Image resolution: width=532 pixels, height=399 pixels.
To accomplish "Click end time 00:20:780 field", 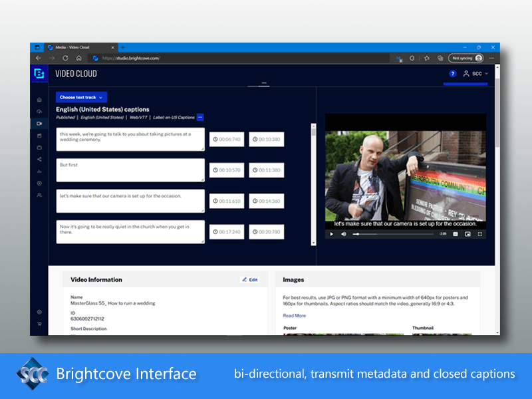I will [x=267, y=232].
